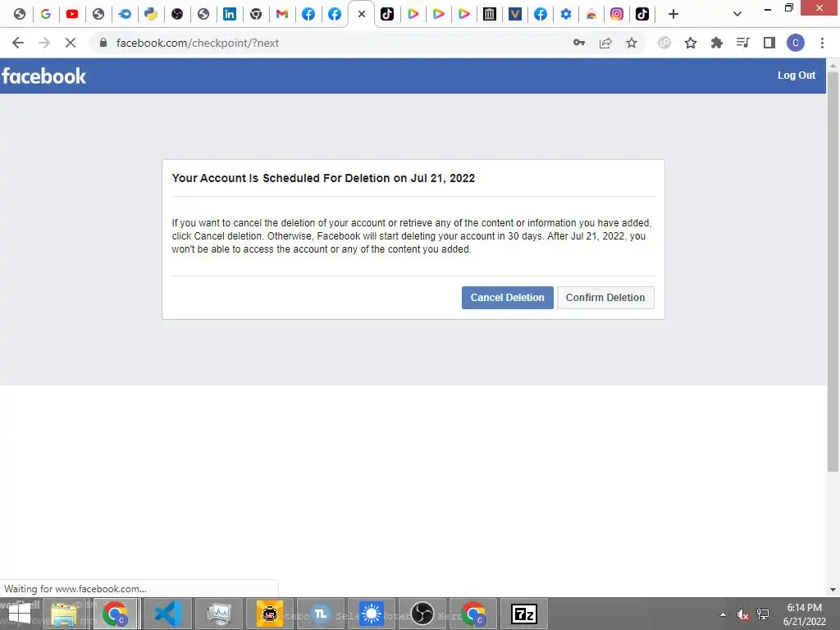Screen dimensions: 840x630
Task: Click the Log Out link
Action: pos(796,75)
